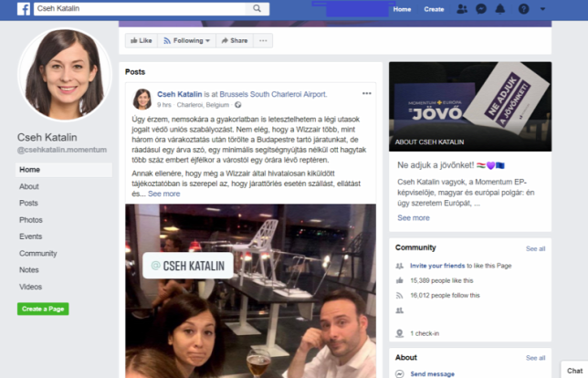
Task: Expand post text with See more
Action: click(x=163, y=194)
